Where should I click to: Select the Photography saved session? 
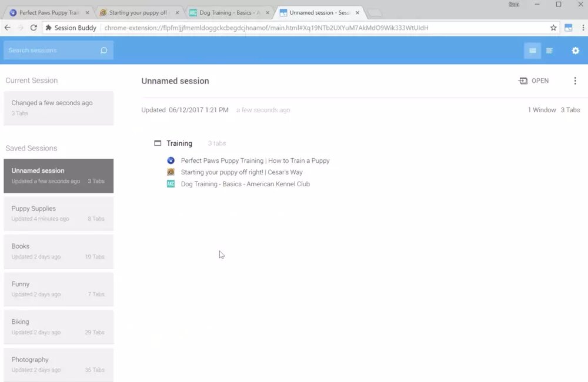[58, 364]
